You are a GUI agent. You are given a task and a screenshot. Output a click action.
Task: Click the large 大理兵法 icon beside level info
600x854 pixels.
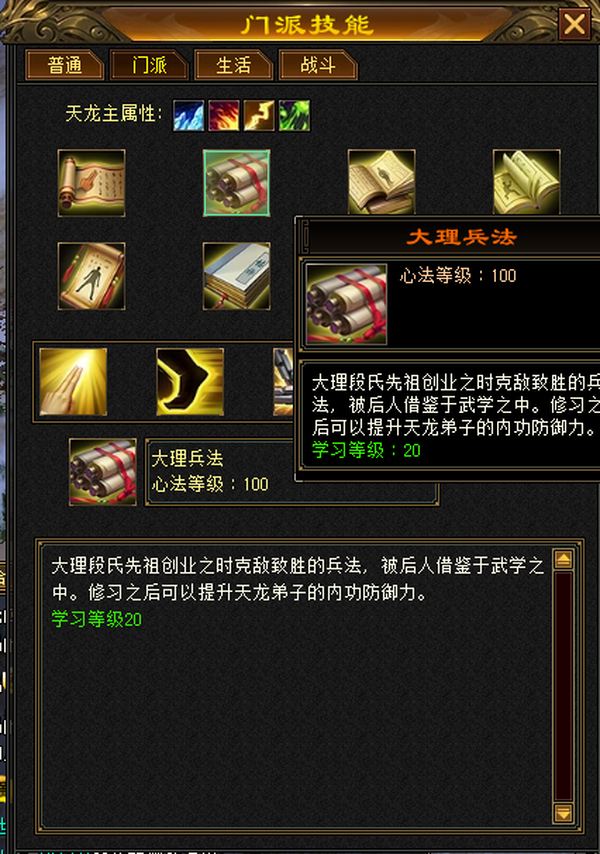(102, 472)
